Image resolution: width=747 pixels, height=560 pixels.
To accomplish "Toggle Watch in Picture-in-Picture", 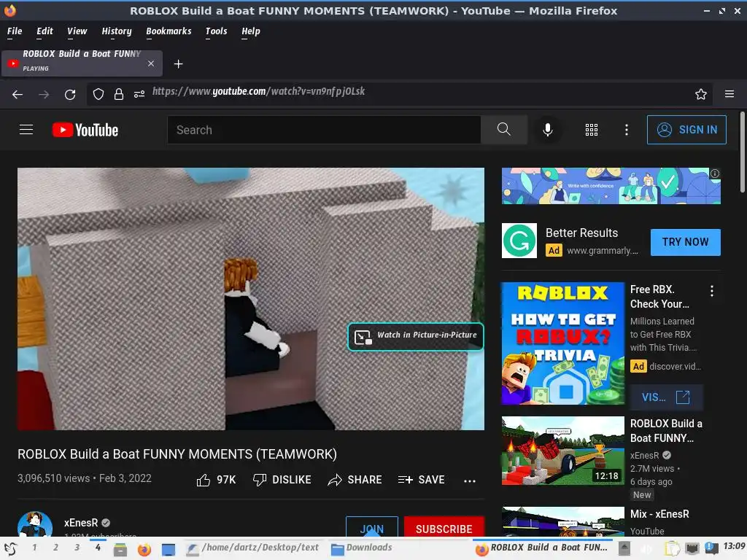I will coord(415,337).
